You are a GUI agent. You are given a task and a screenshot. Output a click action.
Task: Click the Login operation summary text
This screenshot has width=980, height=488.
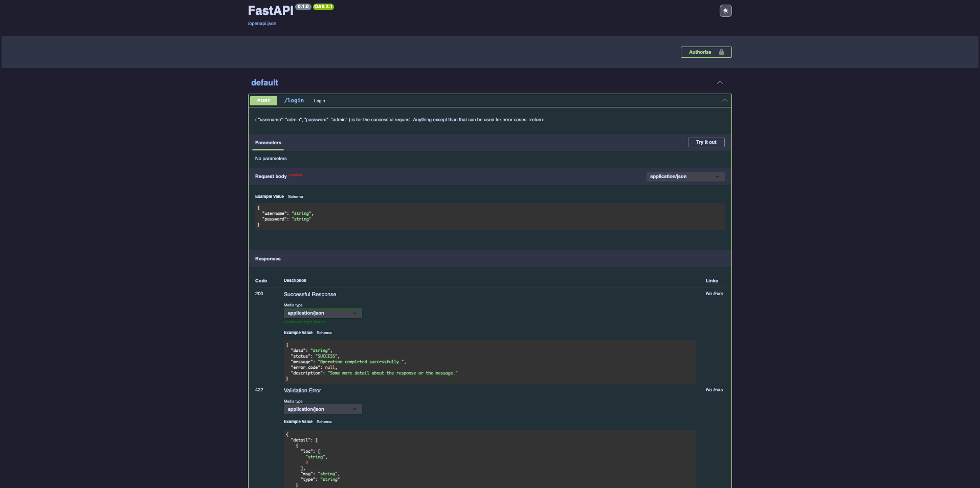click(319, 100)
